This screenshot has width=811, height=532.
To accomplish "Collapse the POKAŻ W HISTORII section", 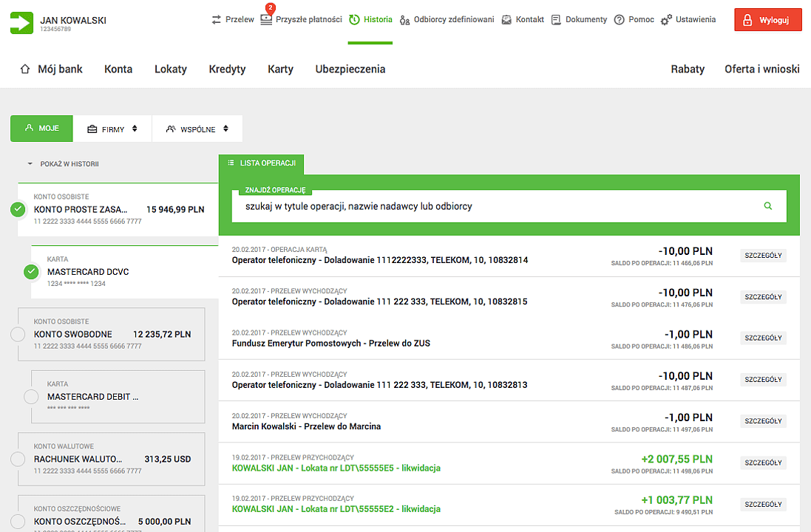I will [x=64, y=164].
